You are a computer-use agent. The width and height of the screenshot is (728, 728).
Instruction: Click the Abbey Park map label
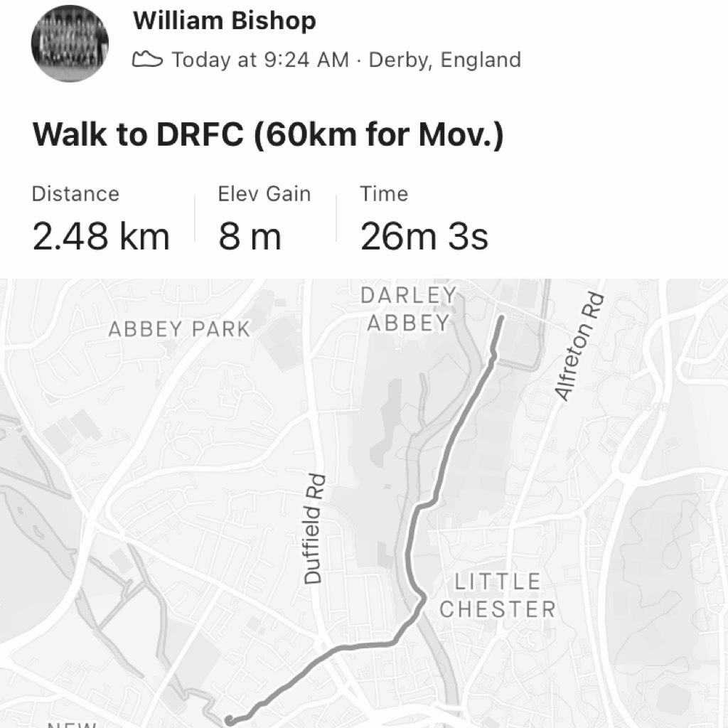pos(179,329)
